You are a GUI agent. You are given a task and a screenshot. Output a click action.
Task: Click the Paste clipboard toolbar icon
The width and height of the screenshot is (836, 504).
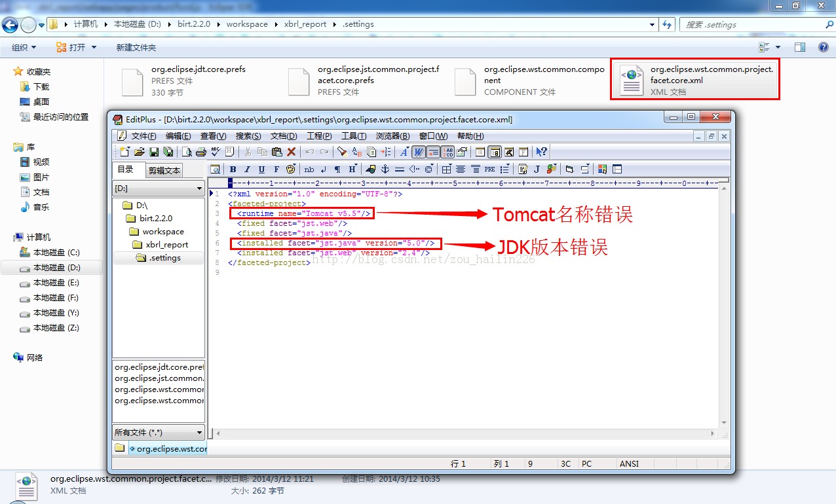(x=276, y=152)
